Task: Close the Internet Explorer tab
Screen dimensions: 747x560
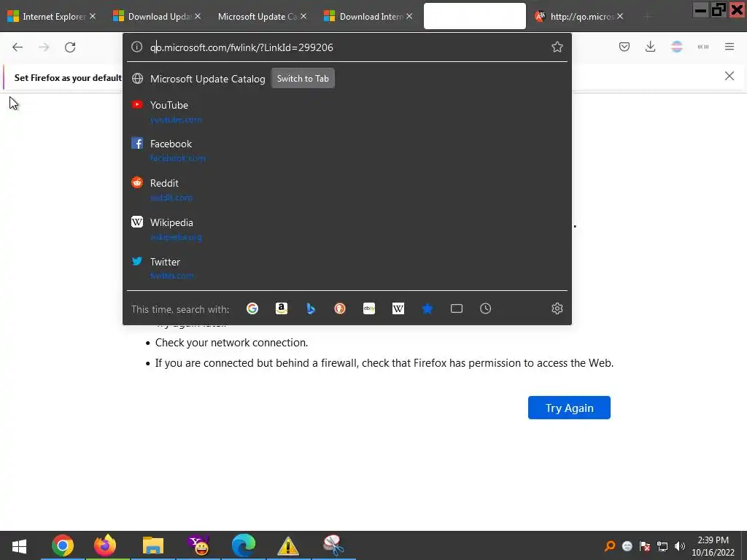Action: [93, 16]
